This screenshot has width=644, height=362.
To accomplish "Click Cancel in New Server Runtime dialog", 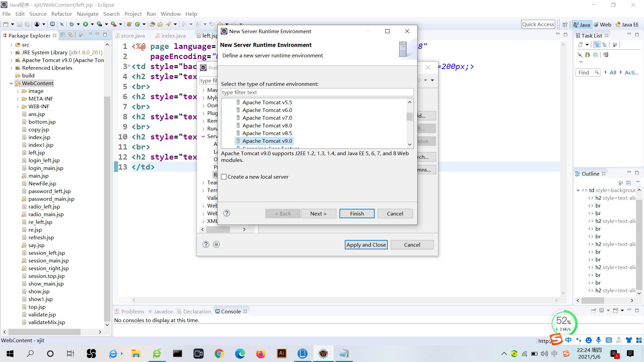I will point(395,214).
